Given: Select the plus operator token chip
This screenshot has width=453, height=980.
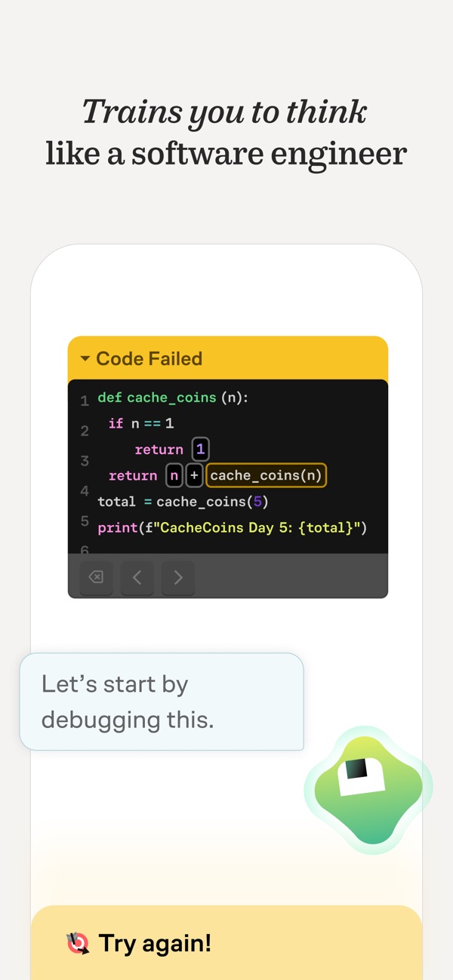Looking at the screenshot, I should pyautogui.click(x=194, y=475).
